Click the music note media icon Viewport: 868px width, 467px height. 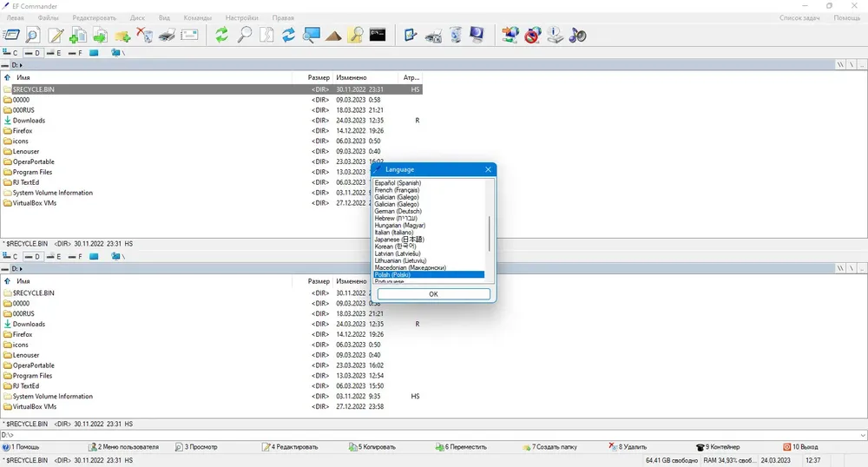tap(577, 36)
